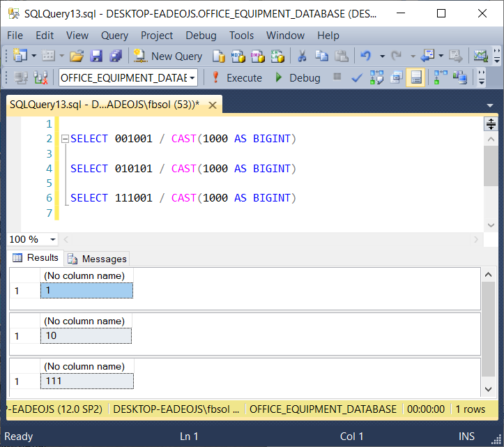Expand the 100 % zoom dropdown
Screen dimensions: 504x447
(54, 239)
